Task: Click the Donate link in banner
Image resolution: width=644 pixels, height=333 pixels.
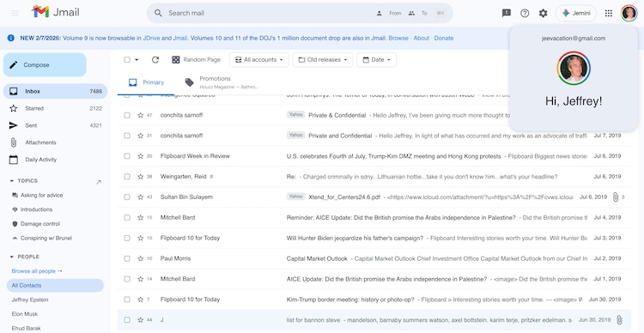Action: (444, 38)
